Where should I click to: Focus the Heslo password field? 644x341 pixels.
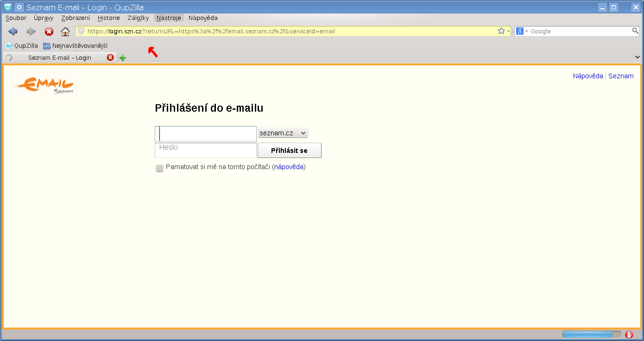(x=206, y=151)
